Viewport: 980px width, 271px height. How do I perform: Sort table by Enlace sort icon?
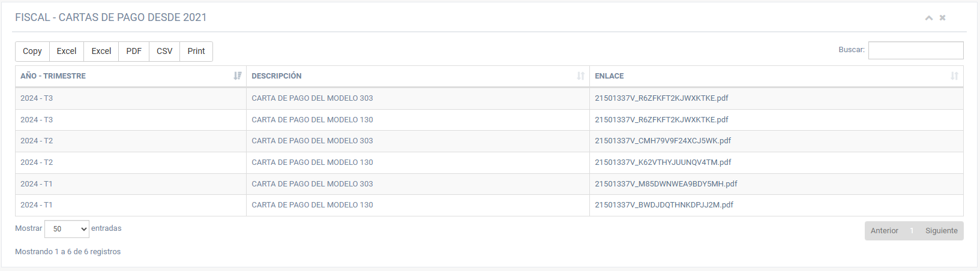point(954,76)
